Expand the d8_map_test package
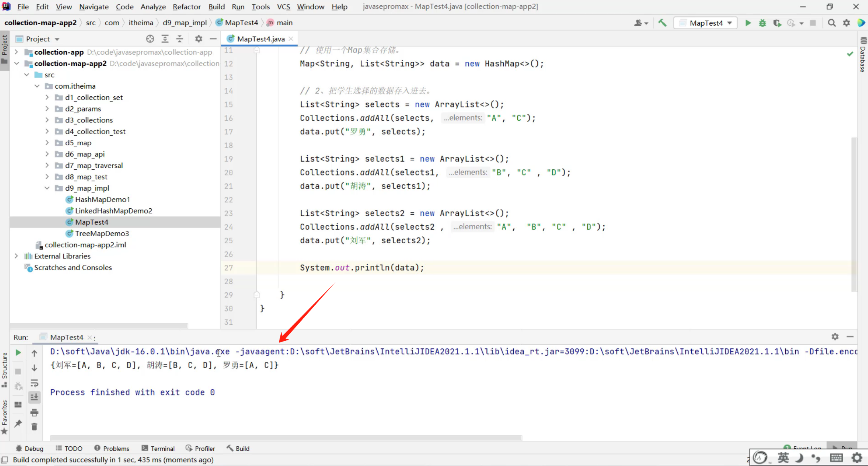868x466 pixels. pos(47,177)
